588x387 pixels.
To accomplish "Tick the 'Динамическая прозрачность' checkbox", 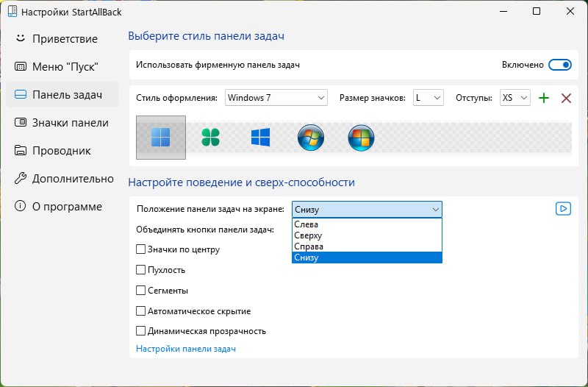I will pyautogui.click(x=141, y=331).
